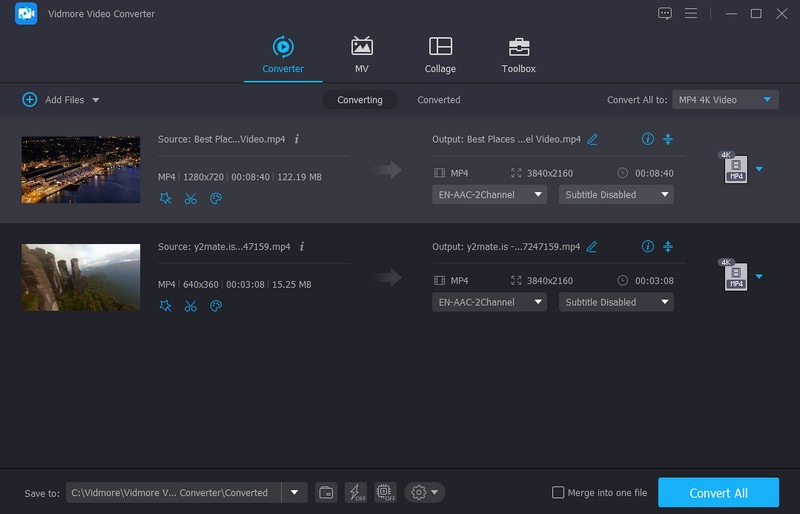Open the settings gear menu
Image resolution: width=800 pixels, height=514 pixels.
click(424, 493)
